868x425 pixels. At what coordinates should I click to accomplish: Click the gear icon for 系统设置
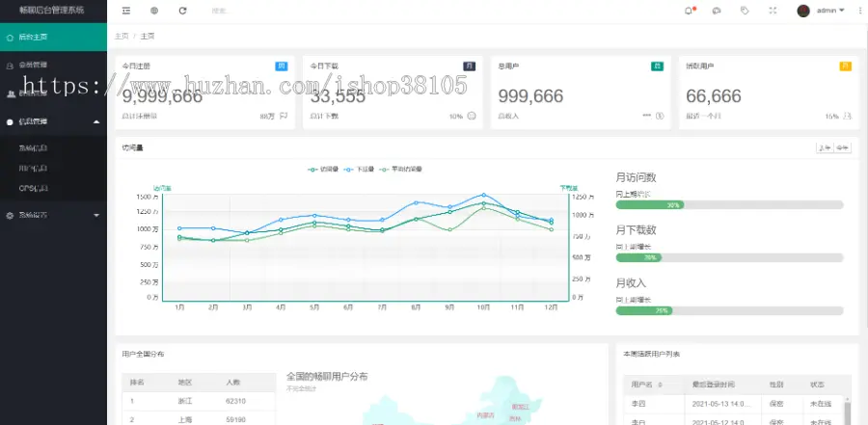pos(10,215)
